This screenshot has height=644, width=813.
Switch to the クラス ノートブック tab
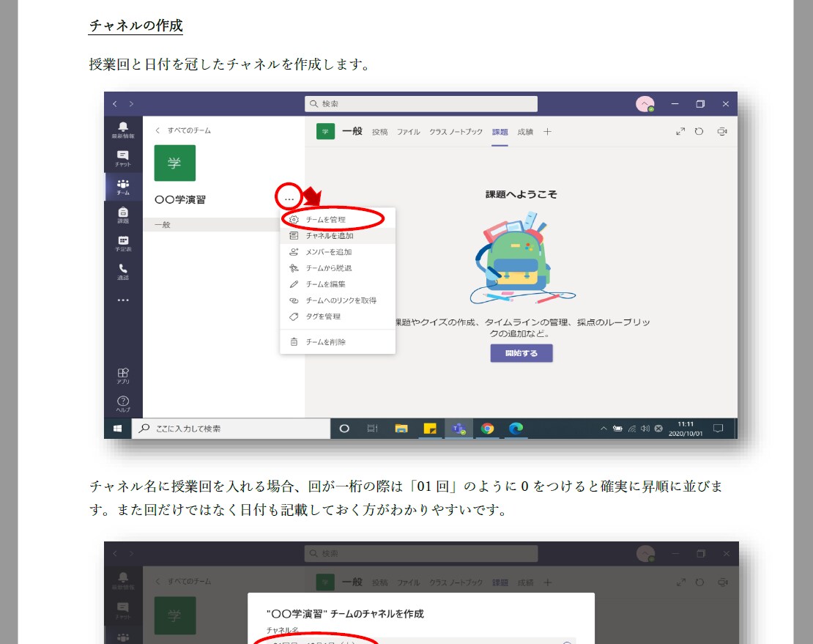pyautogui.click(x=456, y=132)
